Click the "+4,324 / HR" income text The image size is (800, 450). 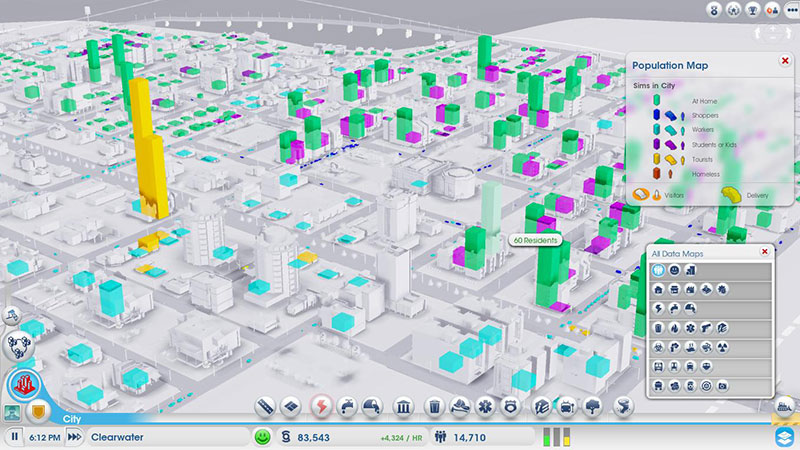pyautogui.click(x=401, y=438)
